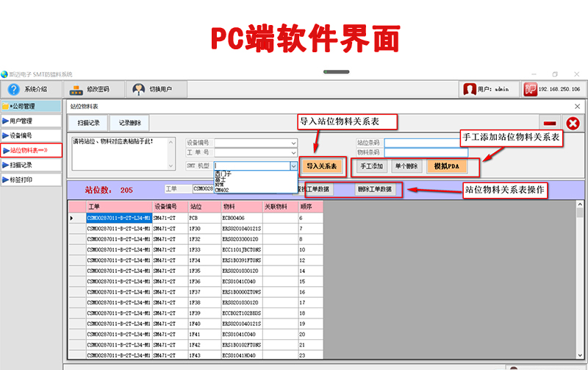Collapse the SMT机型 dropdown arrow

coord(294,166)
